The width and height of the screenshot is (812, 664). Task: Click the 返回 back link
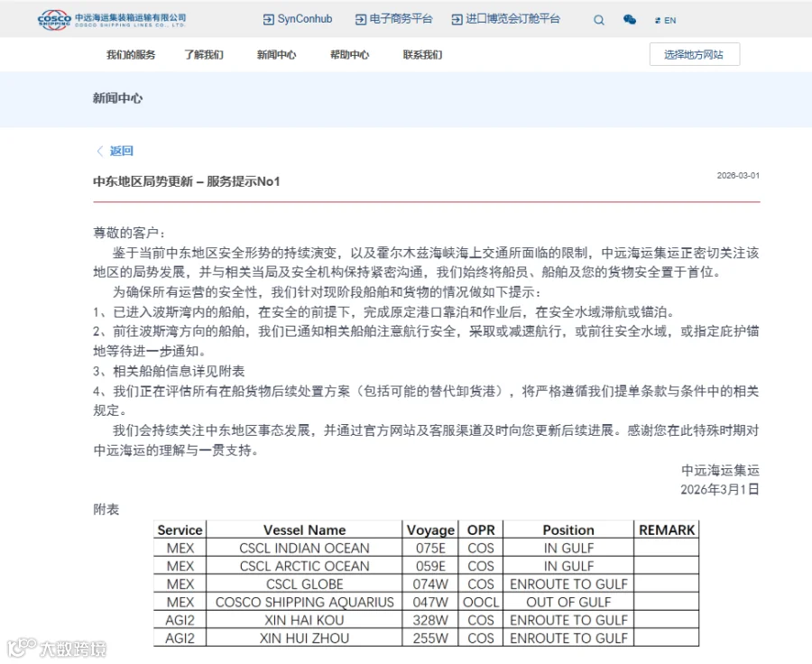[x=122, y=151]
